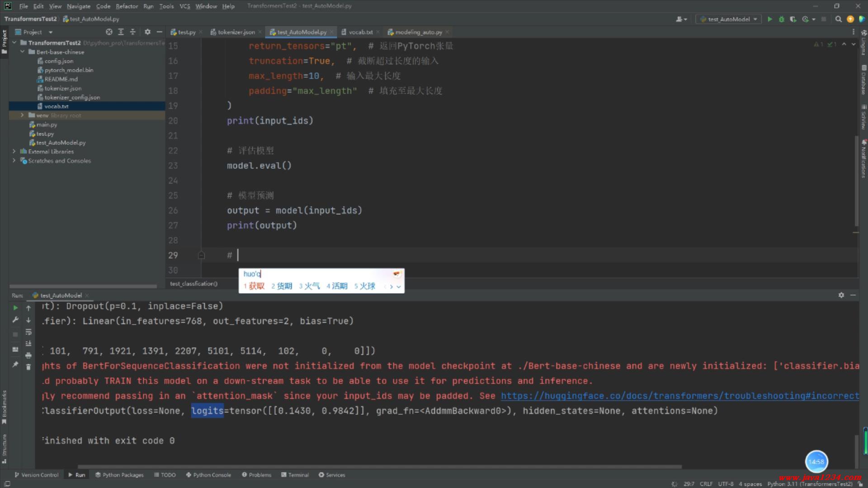Viewport: 868px width, 488px height.
Task: Open the Terminal tool window button
Action: pos(295,475)
